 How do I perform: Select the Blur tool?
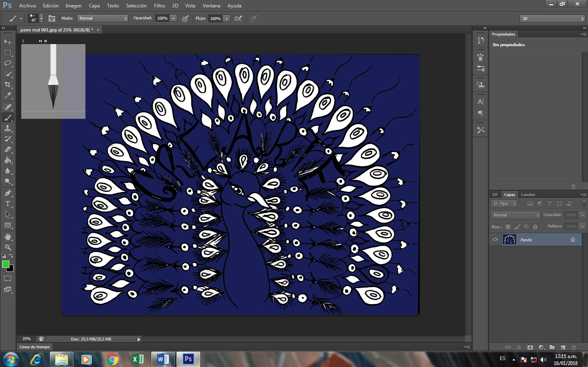(x=8, y=171)
